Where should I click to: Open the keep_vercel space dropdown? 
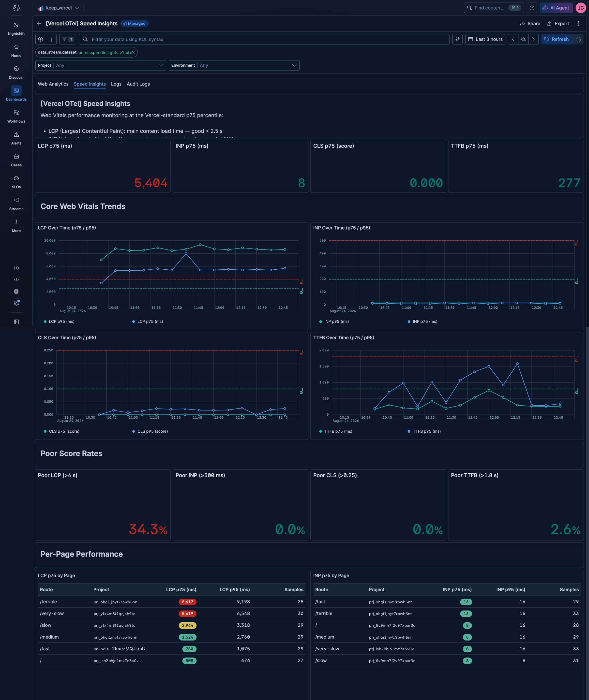coord(59,8)
